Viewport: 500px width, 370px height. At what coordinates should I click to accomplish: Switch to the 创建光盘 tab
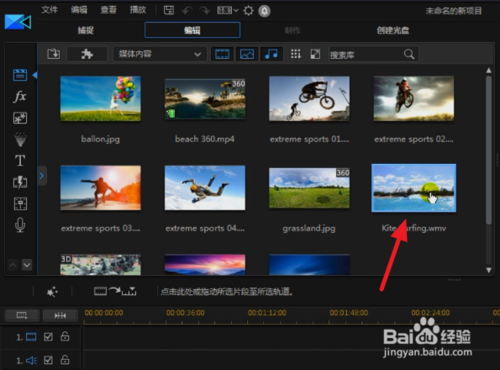pyautogui.click(x=393, y=30)
